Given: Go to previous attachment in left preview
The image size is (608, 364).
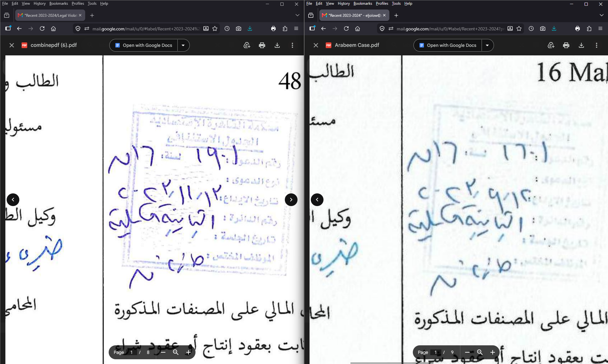Looking at the screenshot, I should pos(13,200).
